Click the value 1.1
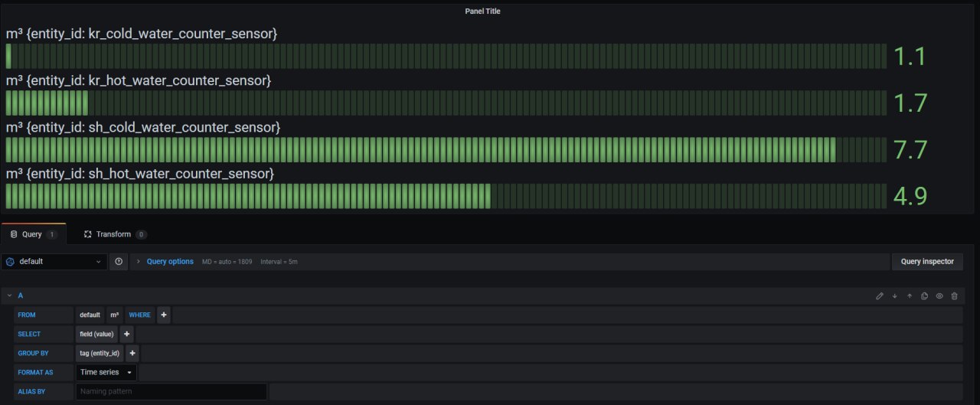Image resolution: width=980 pixels, height=405 pixels. pos(910,56)
